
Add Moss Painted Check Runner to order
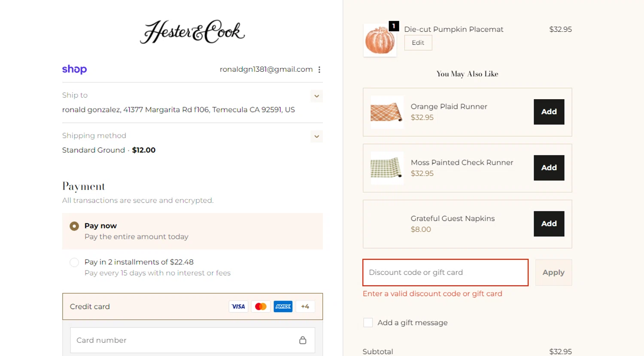(549, 167)
